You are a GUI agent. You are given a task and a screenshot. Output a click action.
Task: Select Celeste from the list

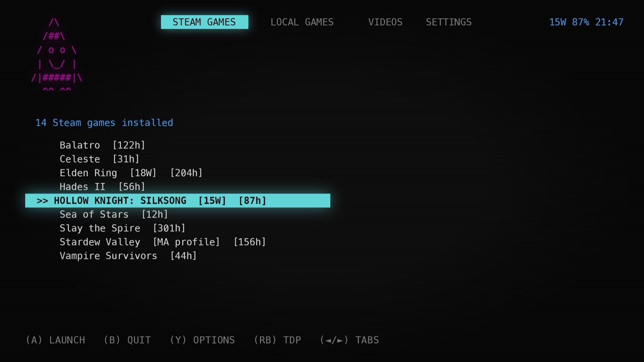coord(99,159)
